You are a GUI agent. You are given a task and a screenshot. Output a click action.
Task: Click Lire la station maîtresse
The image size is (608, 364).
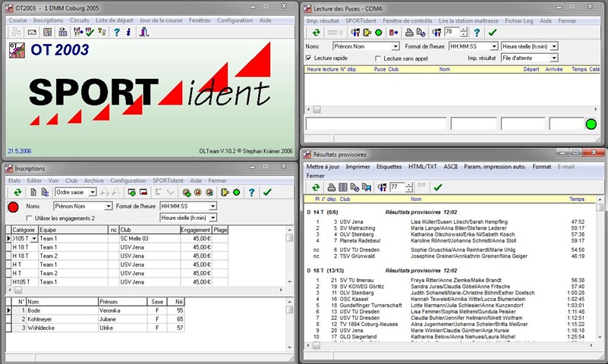pos(468,21)
